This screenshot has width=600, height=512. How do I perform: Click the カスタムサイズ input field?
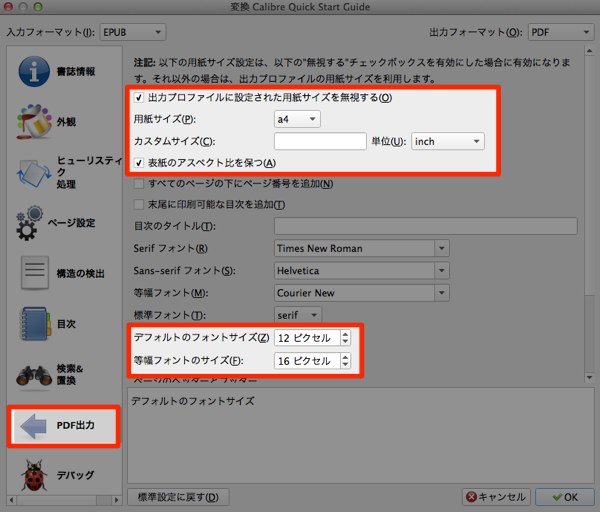(320, 142)
